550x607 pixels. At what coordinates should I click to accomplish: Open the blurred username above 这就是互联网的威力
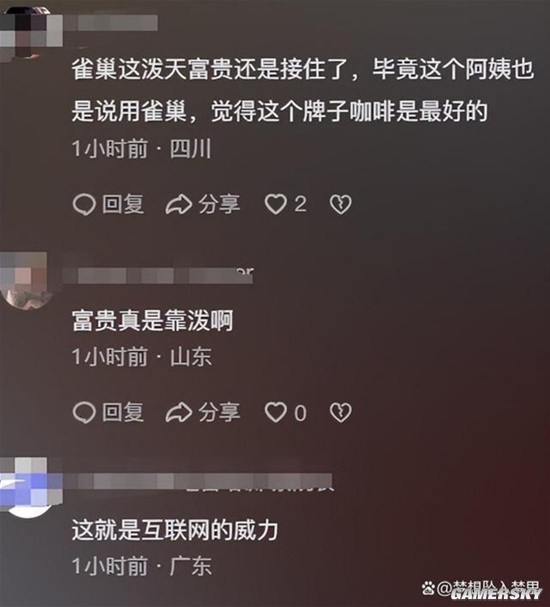pyautogui.click(x=198, y=481)
